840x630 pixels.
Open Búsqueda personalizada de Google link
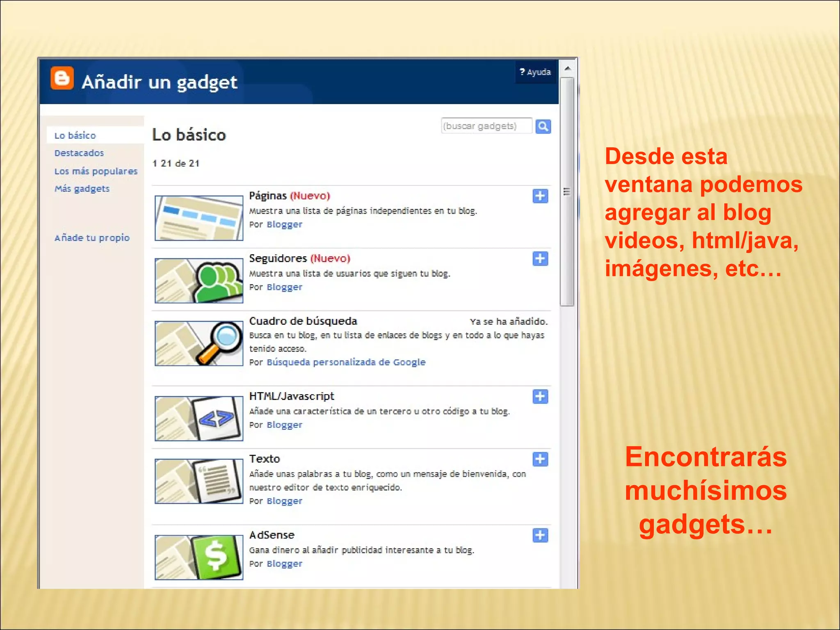(346, 362)
